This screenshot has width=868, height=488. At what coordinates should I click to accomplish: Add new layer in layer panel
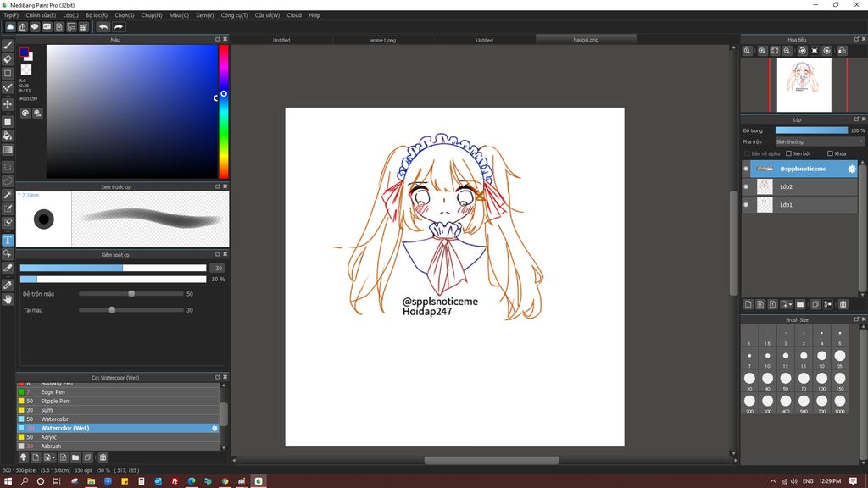coord(748,304)
